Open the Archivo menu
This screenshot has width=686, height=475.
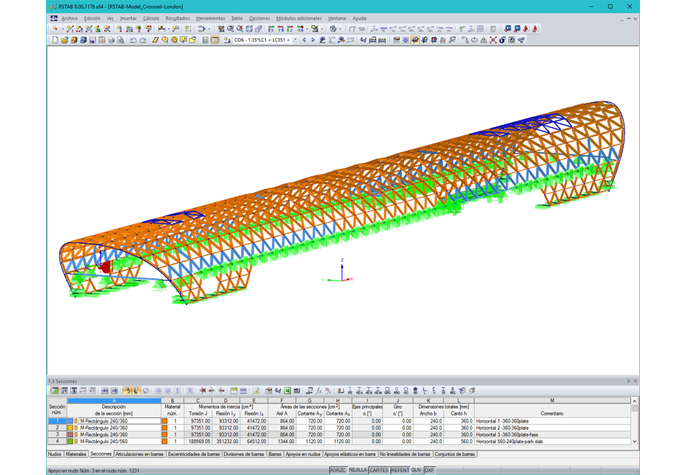[70, 18]
